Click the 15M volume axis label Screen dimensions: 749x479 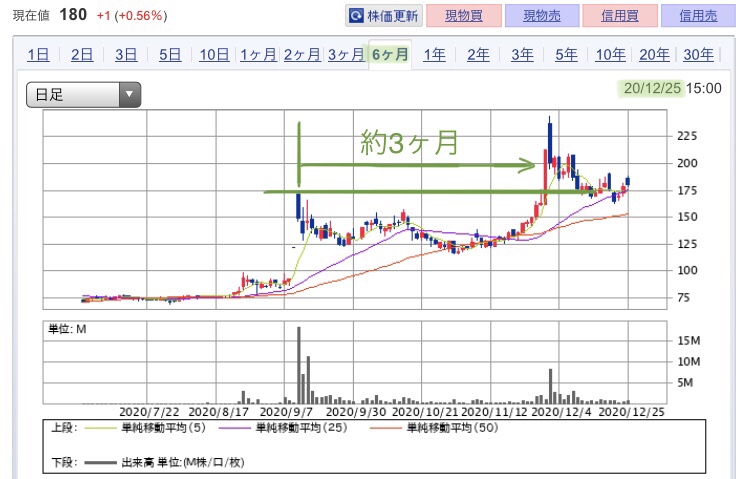pos(689,341)
